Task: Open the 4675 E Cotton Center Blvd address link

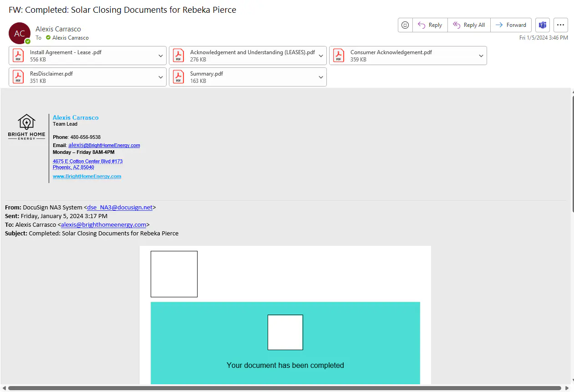Action: 87,164
